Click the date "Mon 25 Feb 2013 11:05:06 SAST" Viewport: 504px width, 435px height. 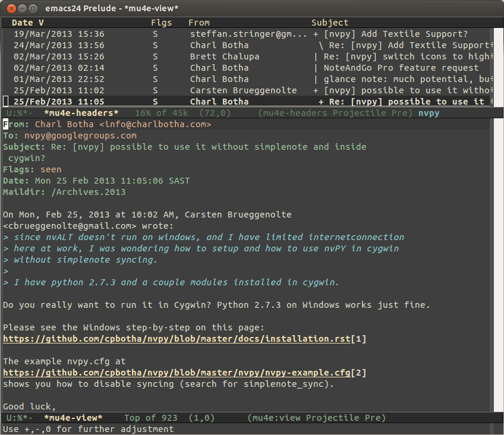point(112,181)
